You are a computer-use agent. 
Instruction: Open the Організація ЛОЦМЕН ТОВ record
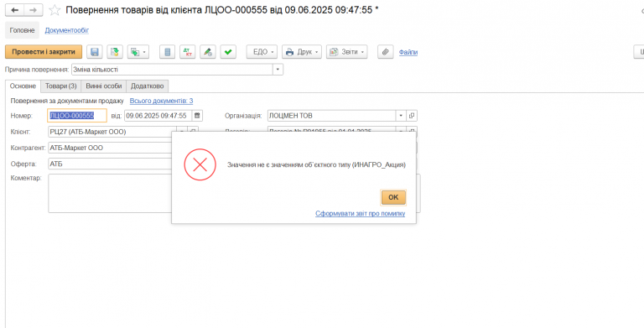coord(412,116)
